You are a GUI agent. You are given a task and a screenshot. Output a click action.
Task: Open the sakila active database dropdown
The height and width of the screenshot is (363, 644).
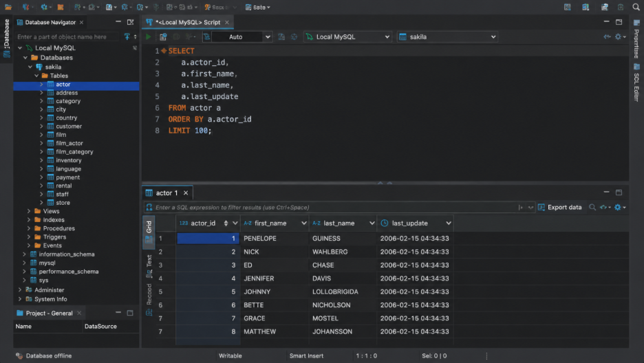click(447, 37)
